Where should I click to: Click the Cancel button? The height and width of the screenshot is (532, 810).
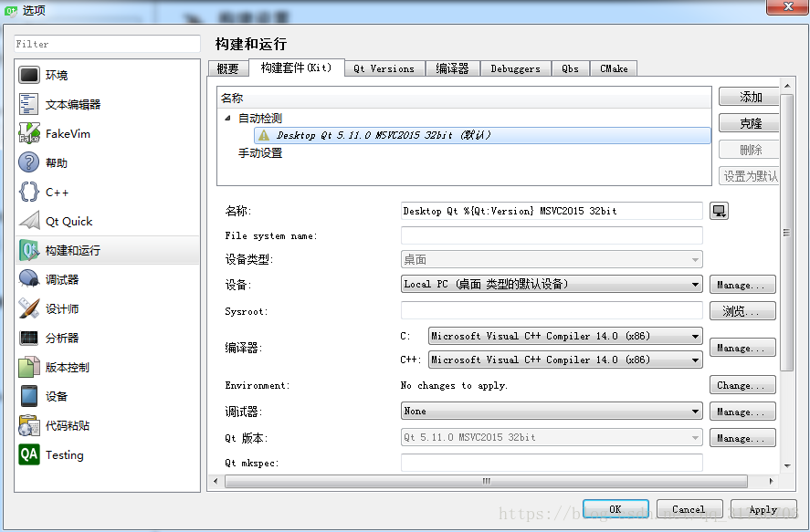pos(689,509)
